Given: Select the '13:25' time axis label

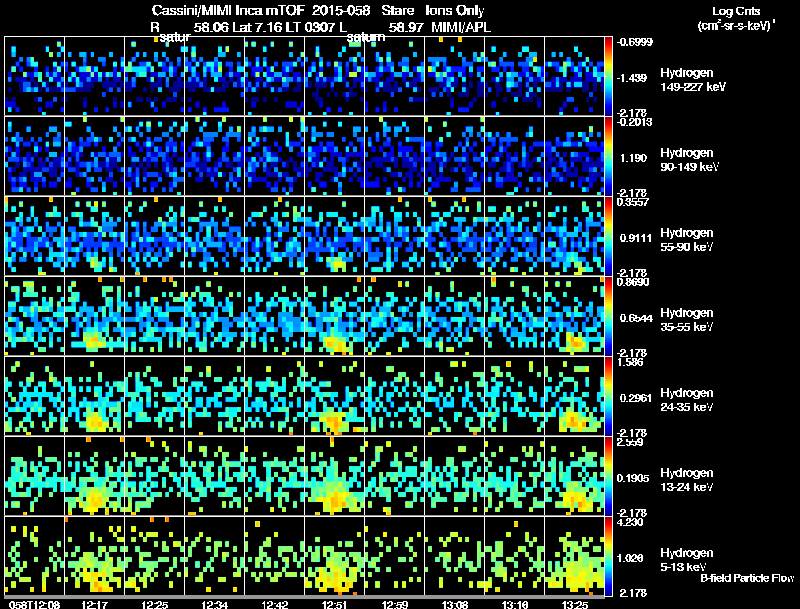Looking at the screenshot, I should coord(575,605).
